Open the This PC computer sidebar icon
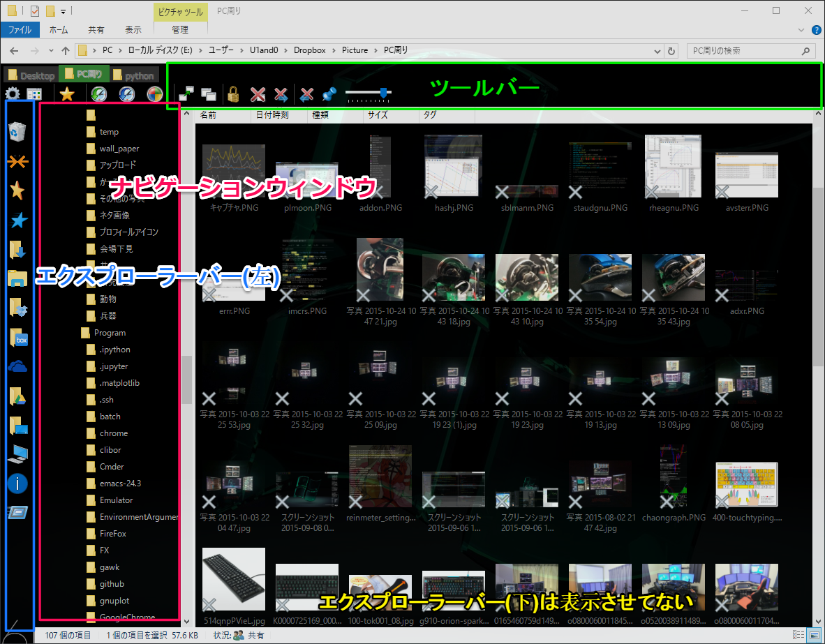Viewport: 825px width, 644px height. 17,454
